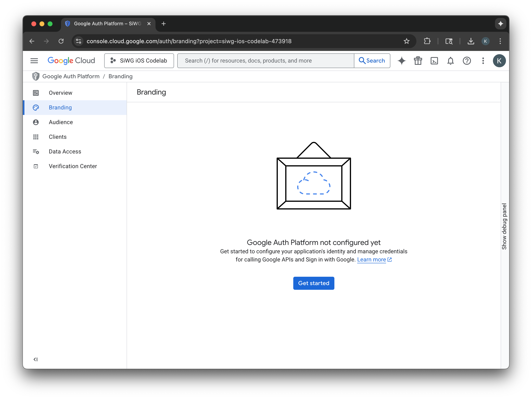The image size is (532, 399).
Task: Bookmark the page with the star icon
Action: (406, 41)
